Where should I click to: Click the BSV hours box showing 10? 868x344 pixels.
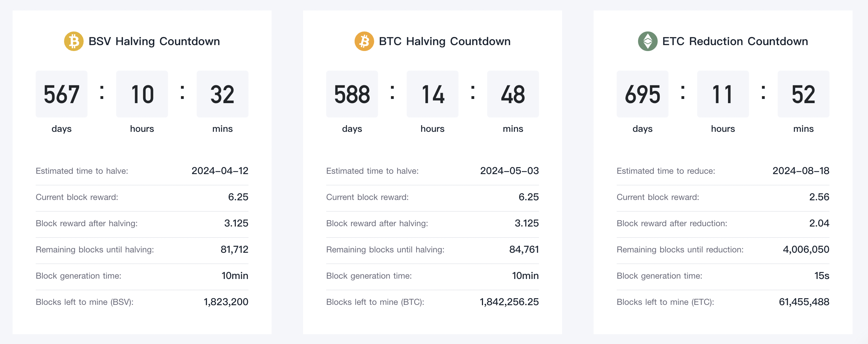click(142, 94)
